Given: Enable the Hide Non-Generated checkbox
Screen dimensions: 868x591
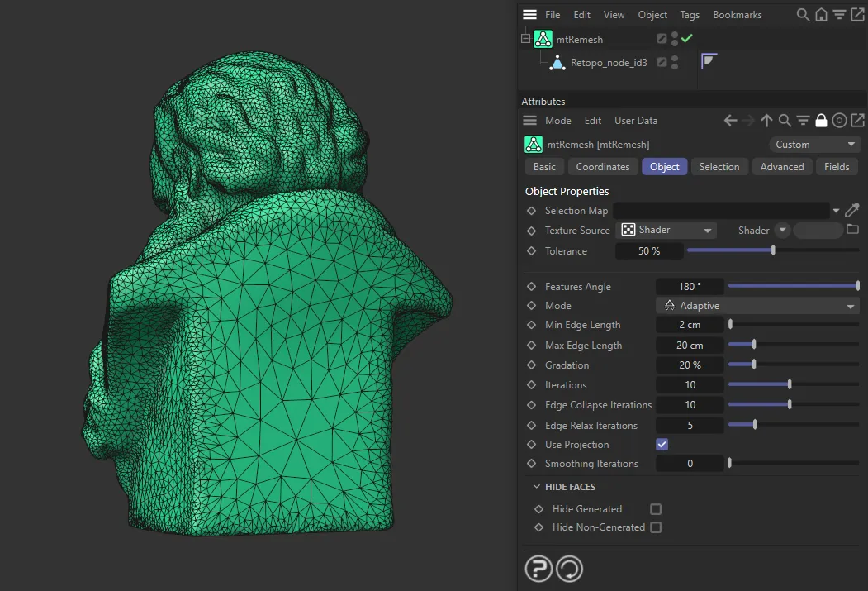Looking at the screenshot, I should tap(655, 527).
